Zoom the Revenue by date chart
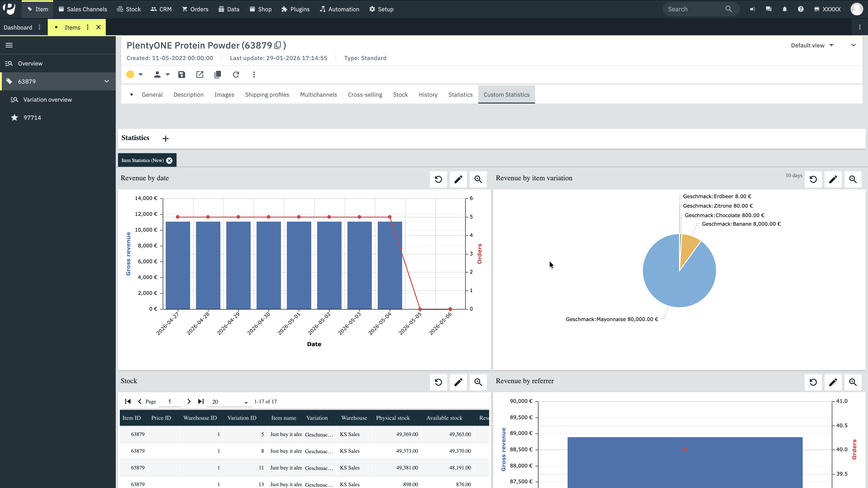 pyautogui.click(x=478, y=179)
